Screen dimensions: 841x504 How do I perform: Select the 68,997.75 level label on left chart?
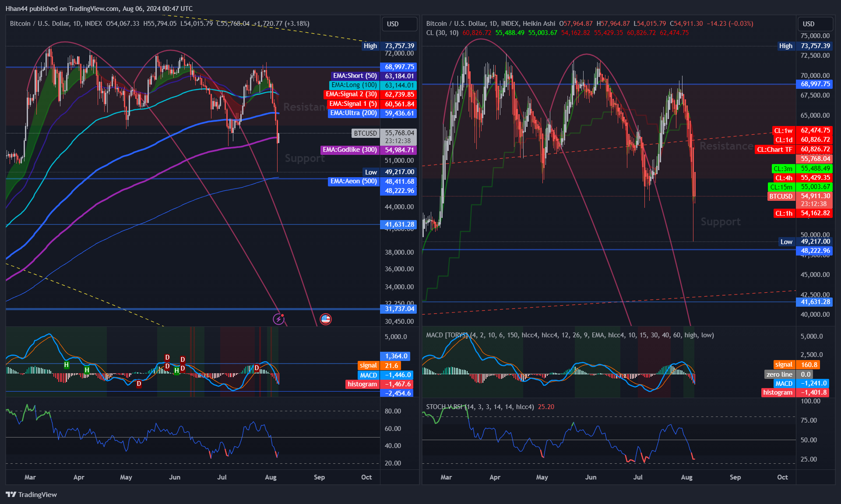[x=398, y=67]
